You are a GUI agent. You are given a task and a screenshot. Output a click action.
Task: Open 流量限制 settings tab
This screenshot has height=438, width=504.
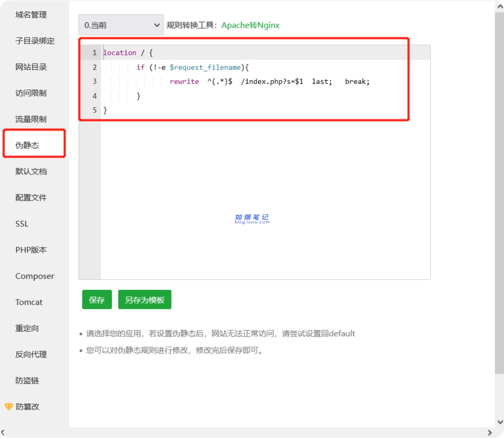31,119
